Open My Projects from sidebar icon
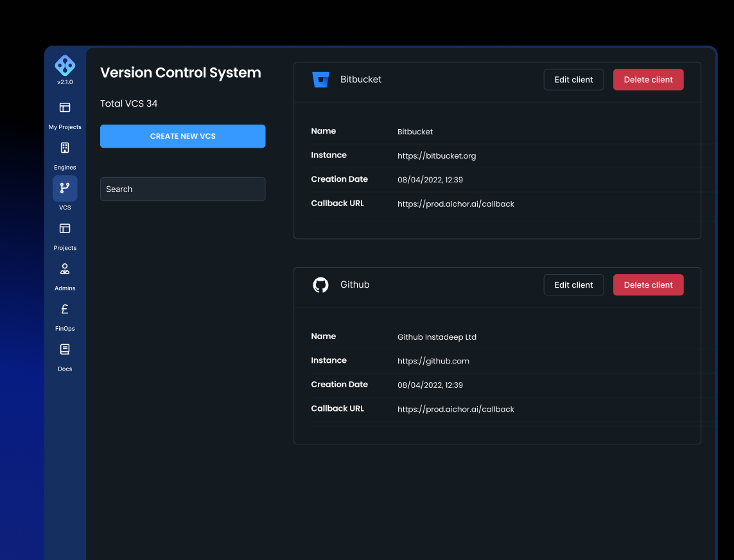 click(65, 108)
